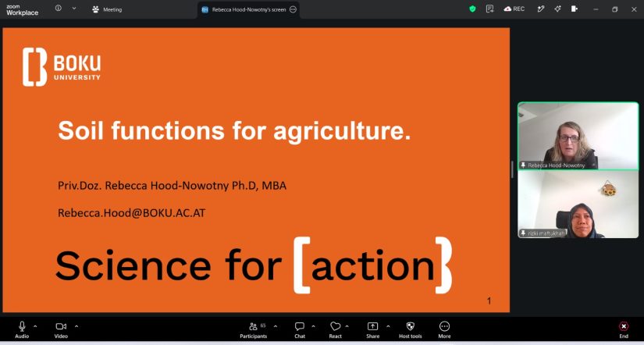Open the AI Companion sparkle icon

click(x=557, y=9)
